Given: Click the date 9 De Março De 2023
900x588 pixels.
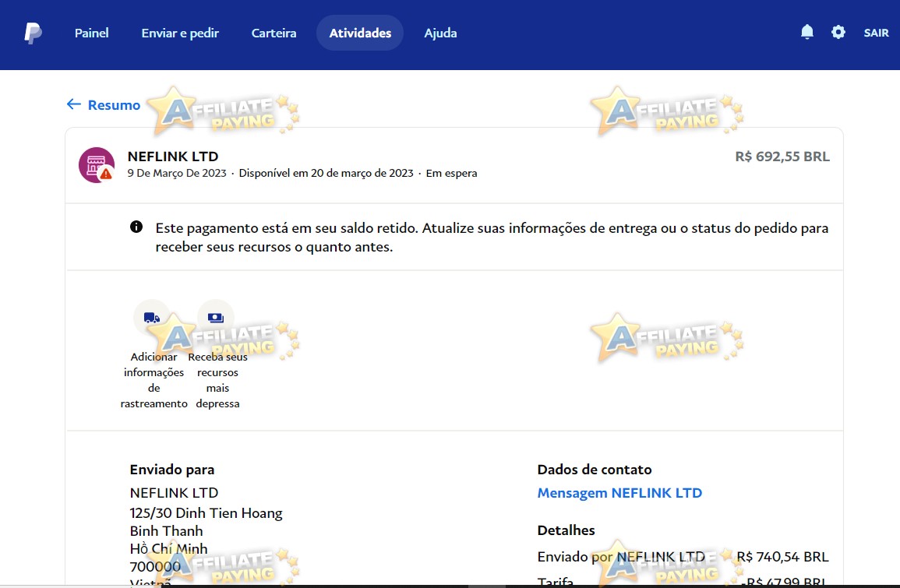Looking at the screenshot, I should tap(177, 173).
